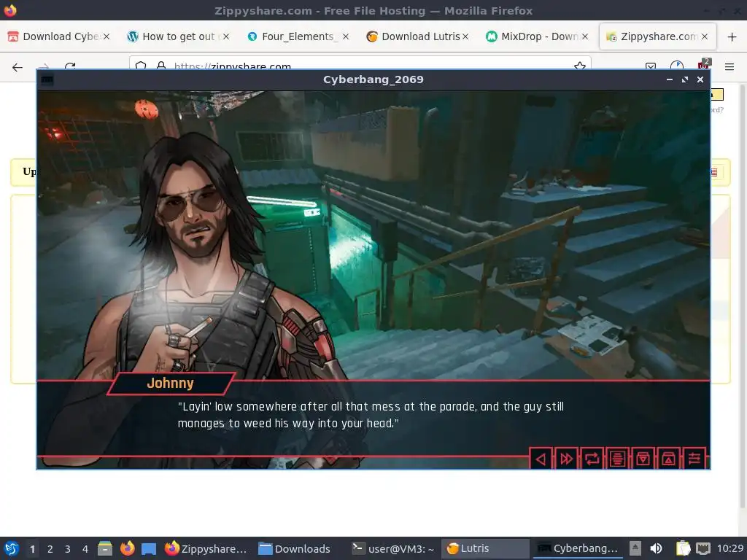Switch to workspace 2
Viewport: 747px width, 560px height.
point(50,549)
